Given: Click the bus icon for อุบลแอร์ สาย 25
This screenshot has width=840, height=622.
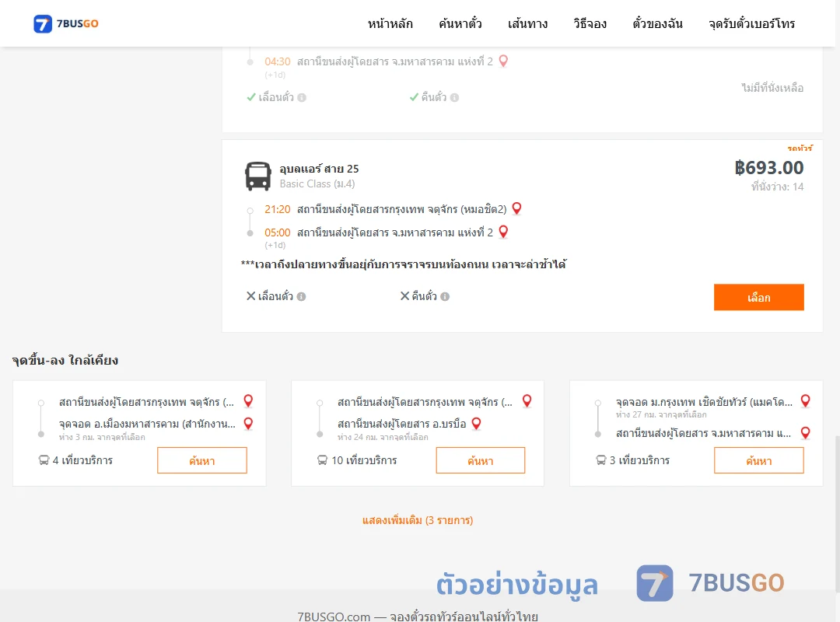Looking at the screenshot, I should point(257,176).
